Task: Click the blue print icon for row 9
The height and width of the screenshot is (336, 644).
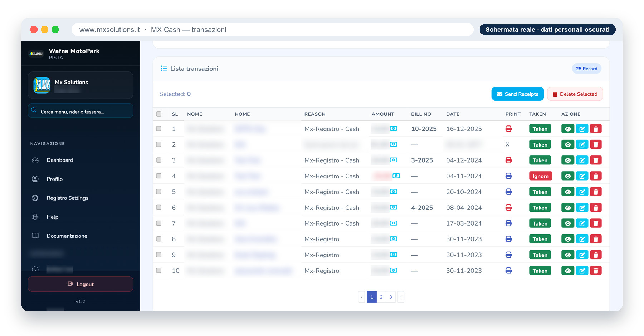Action: (508, 255)
